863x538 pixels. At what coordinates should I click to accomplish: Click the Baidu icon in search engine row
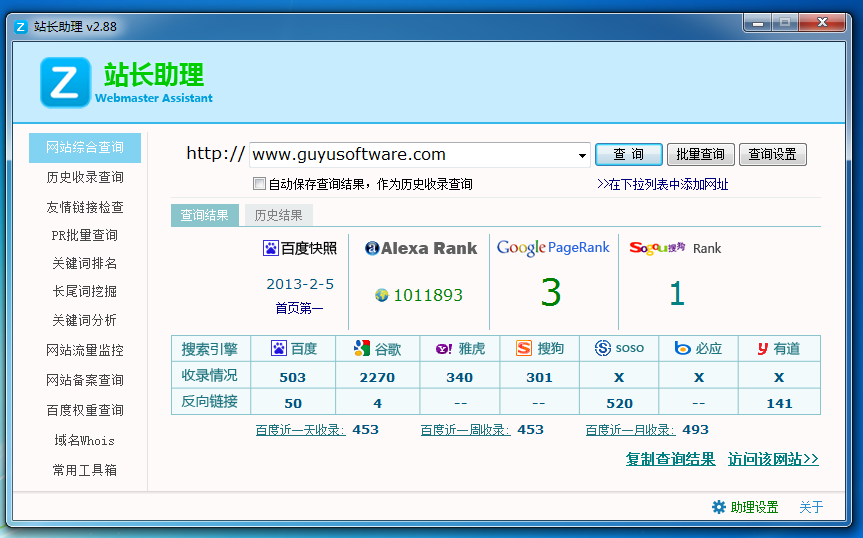pyautogui.click(x=278, y=348)
